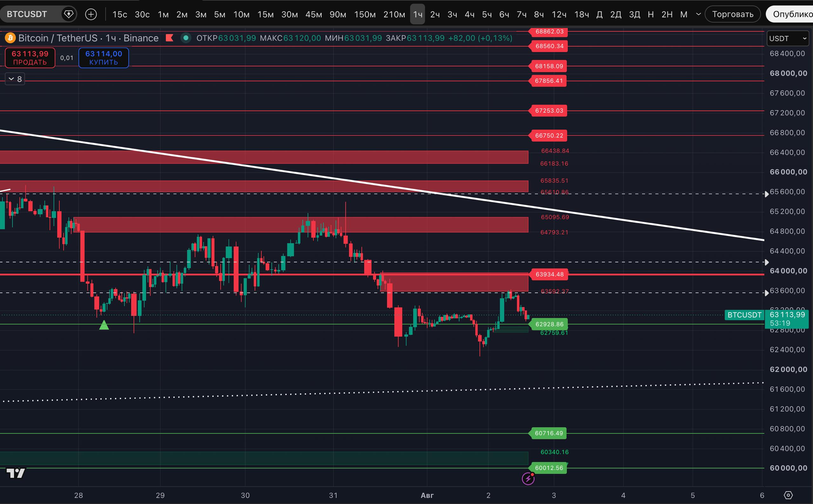Screen dimensions: 813x504
Task: Select the white descending trendline
Action: point(382,185)
